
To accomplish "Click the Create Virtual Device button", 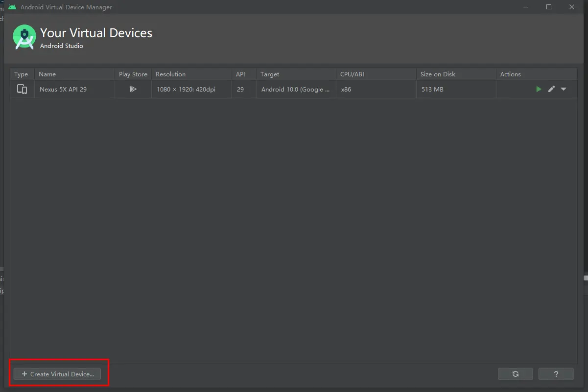I will [x=57, y=374].
